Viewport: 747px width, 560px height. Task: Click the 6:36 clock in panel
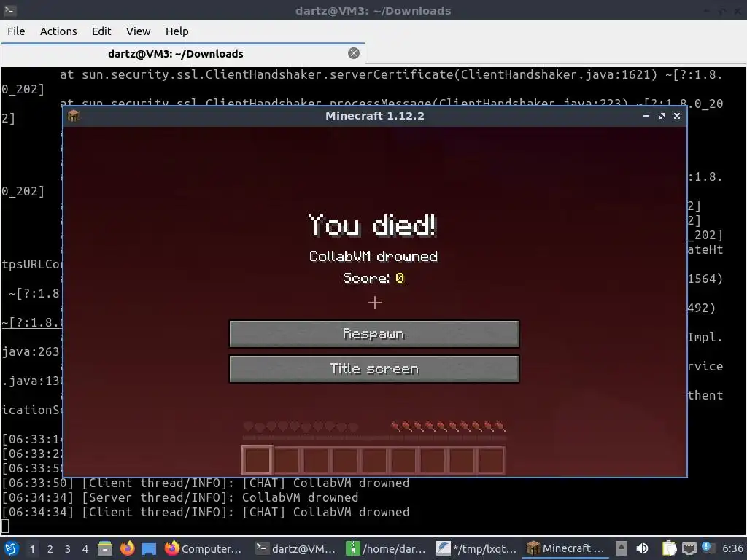(x=732, y=548)
